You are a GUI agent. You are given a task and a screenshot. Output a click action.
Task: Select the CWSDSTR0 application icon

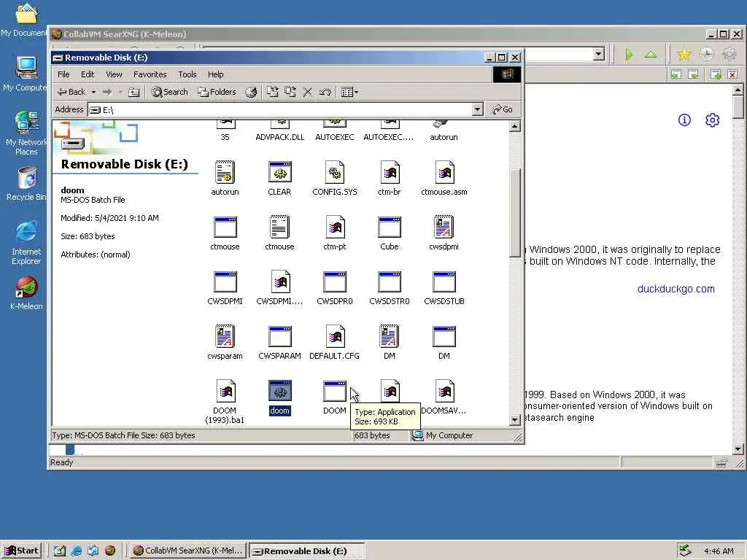click(390, 288)
